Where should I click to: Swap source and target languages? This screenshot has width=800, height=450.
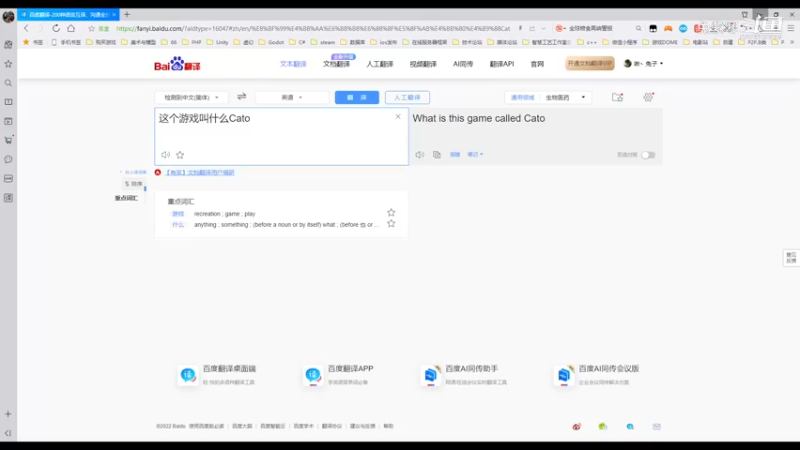pyautogui.click(x=242, y=96)
